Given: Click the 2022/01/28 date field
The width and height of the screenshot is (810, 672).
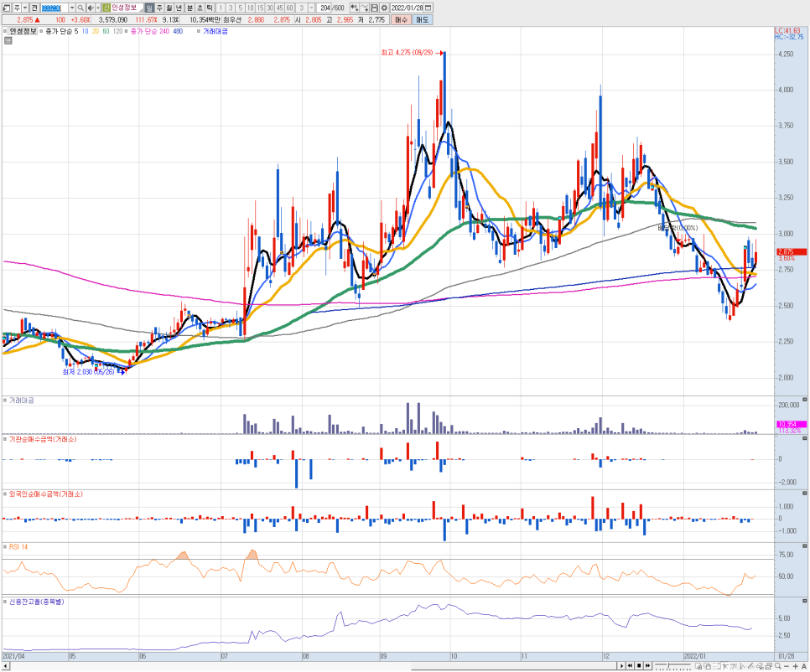Looking at the screenshot, I should [x=407, y=8].
